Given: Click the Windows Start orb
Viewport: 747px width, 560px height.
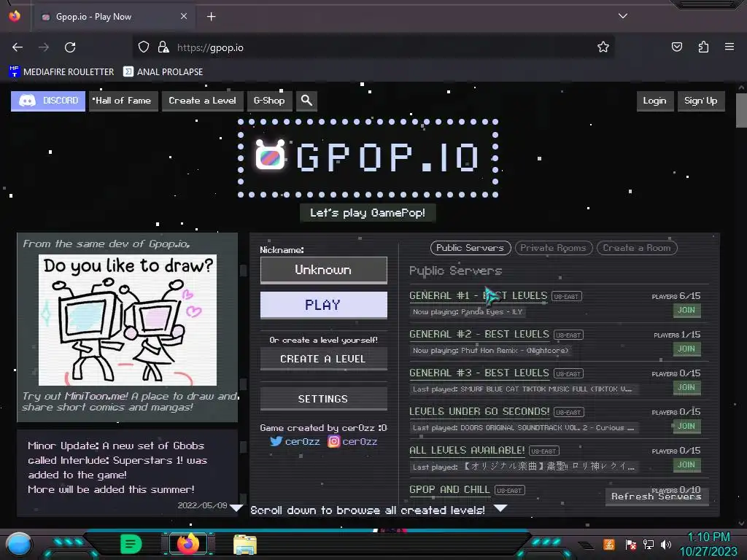Looking at the screenshot, I should pos(18,544).
